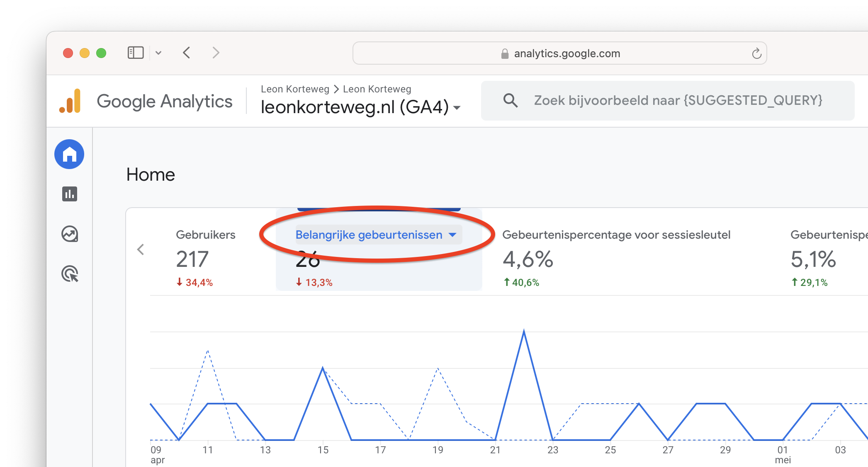Viewport: 868px width, 467px height.
Task: Close the Safari window with red button
Action: coord(68,53)
